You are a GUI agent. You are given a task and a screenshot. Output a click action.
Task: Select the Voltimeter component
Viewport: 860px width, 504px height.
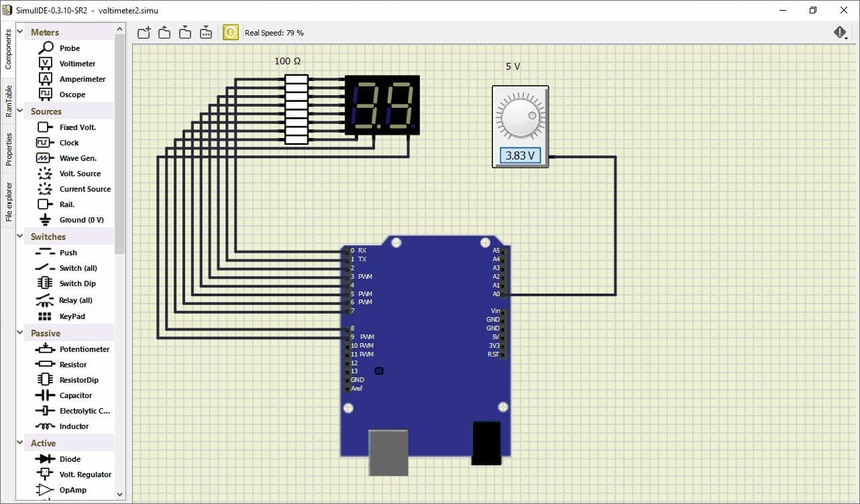(x=77, y=64)
